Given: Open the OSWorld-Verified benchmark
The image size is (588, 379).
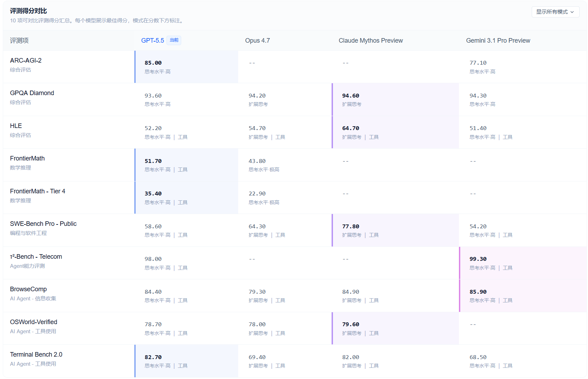Looking at the screenshot, I should [x=34, y=322].
